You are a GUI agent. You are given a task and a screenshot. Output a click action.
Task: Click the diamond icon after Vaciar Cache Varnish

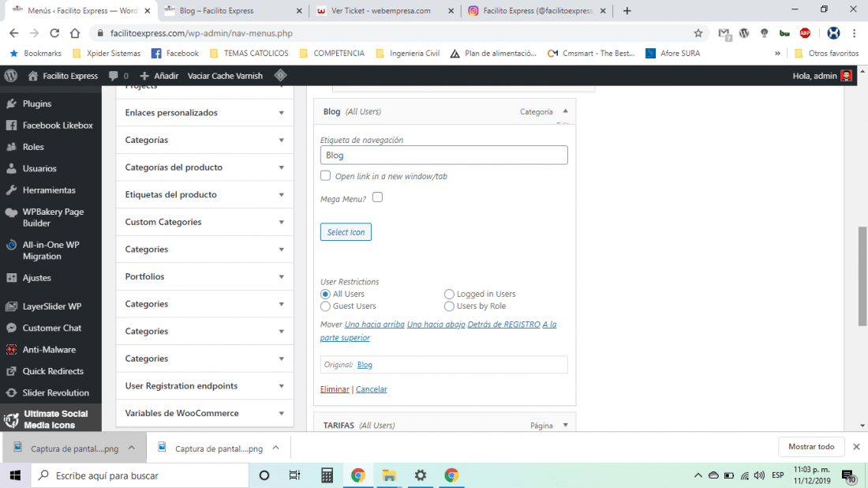pyautogui.click(x=280, y=75)
